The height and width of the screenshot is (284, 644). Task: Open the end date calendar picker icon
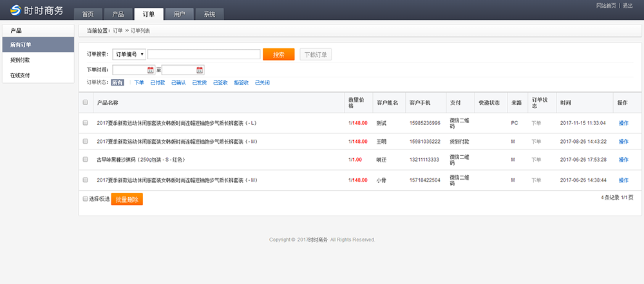[200, 70]
